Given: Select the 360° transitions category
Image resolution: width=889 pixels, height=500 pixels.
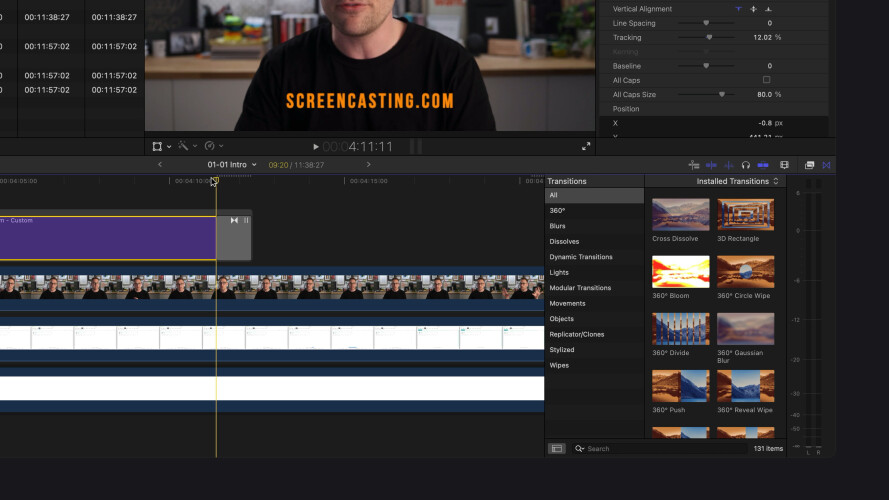Looking at the screenshot, I should click(x=594, y=210).
